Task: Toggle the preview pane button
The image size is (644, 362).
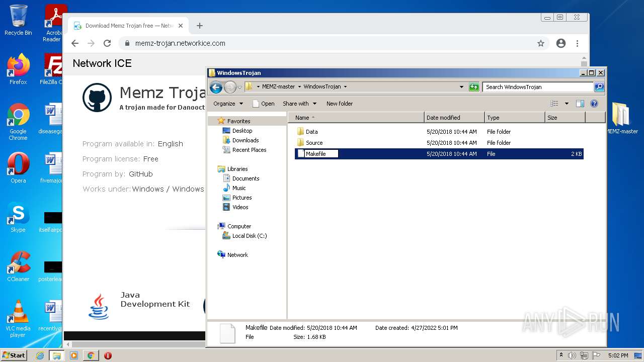Action: (x=580, y=104)
